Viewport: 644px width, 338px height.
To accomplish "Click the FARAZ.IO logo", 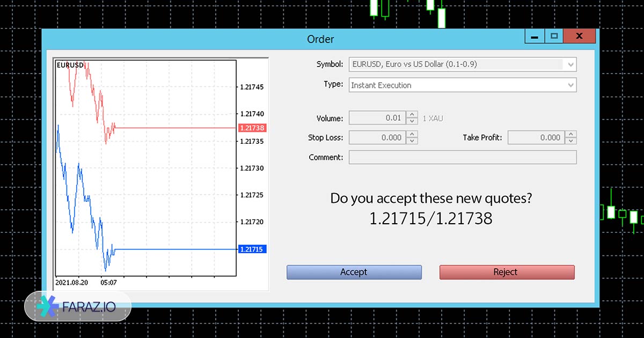I will 78,306.
